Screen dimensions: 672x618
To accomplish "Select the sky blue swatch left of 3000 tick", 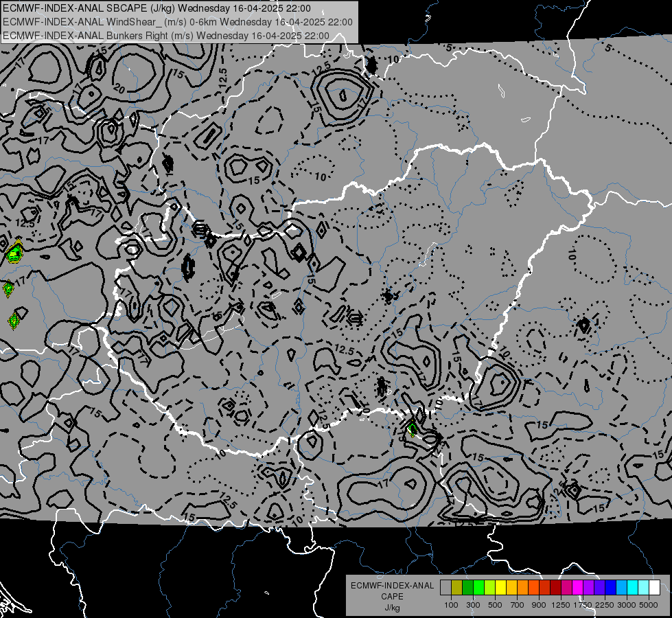I will 622,588.
